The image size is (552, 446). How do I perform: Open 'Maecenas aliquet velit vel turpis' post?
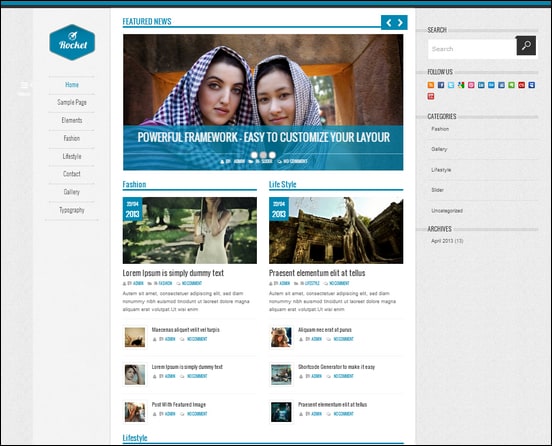186,330
